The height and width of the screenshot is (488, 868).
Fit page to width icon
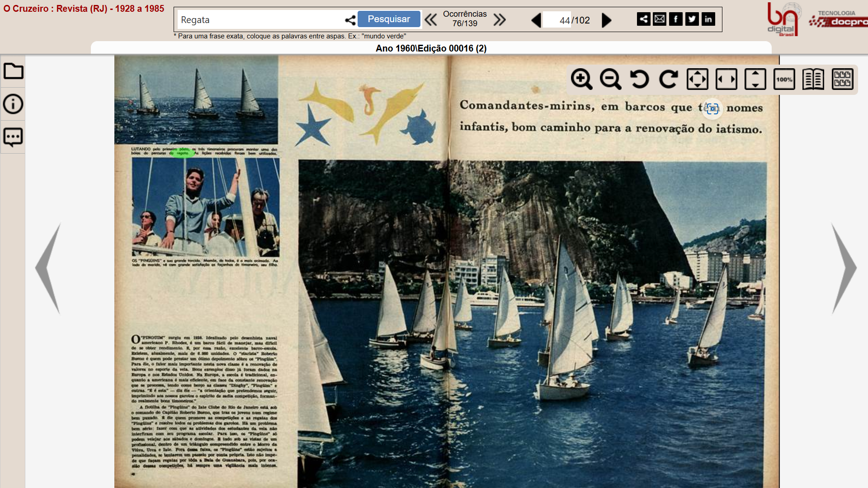pyautogui.click(x=726, y=80)
